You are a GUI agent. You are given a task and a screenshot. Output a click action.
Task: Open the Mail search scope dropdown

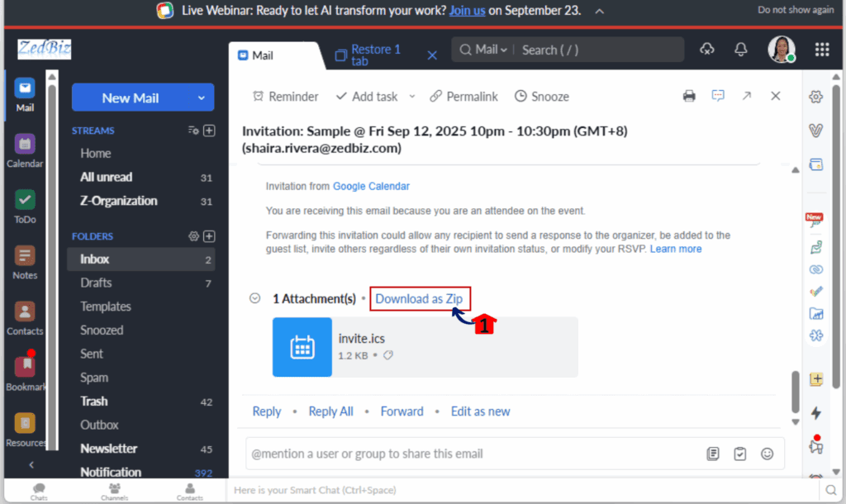pyautogui.click(x=484, y=50)
